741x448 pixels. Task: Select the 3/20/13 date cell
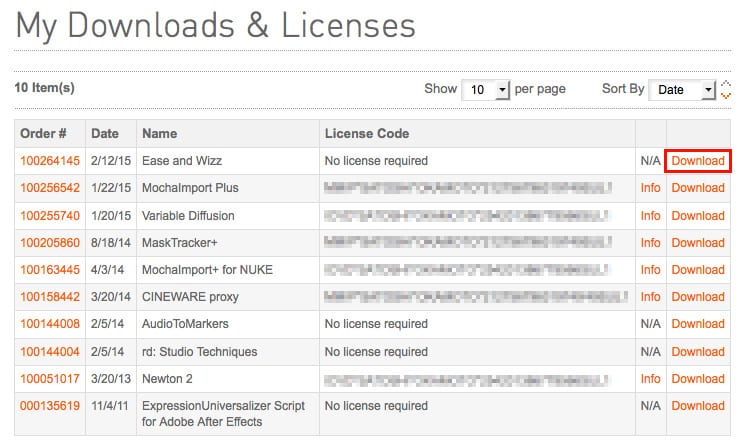tap(111, 379)
